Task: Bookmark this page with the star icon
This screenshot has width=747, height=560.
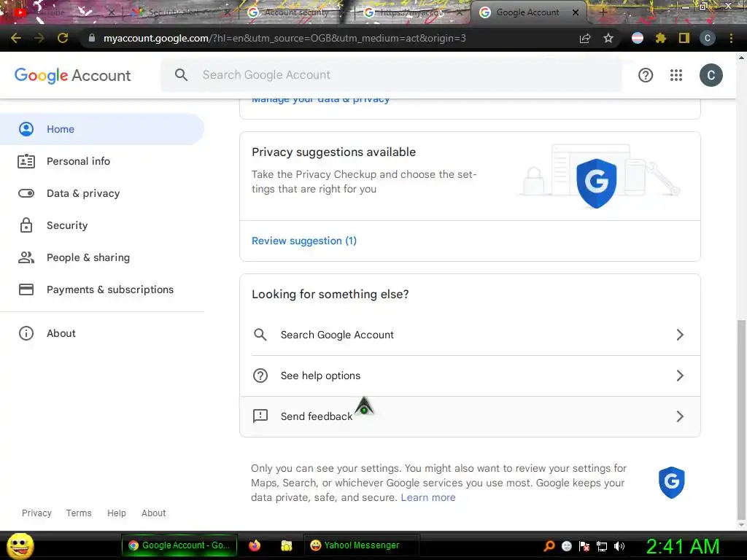Action: pyautogui.click(x=608, y=38)
